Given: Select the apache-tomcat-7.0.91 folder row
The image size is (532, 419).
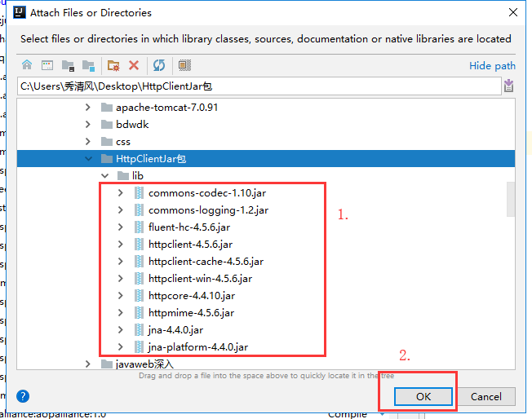Looking at the screenshot, I should point(266,108).
